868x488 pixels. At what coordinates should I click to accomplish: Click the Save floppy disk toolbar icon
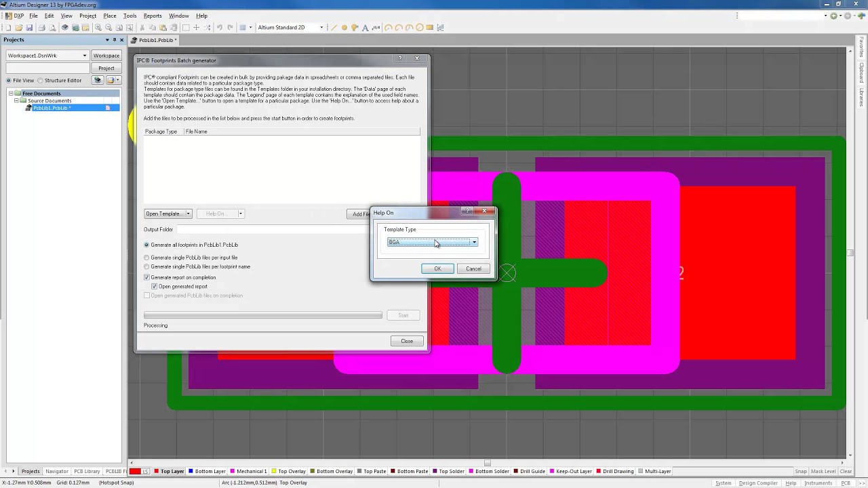point(29,28)
